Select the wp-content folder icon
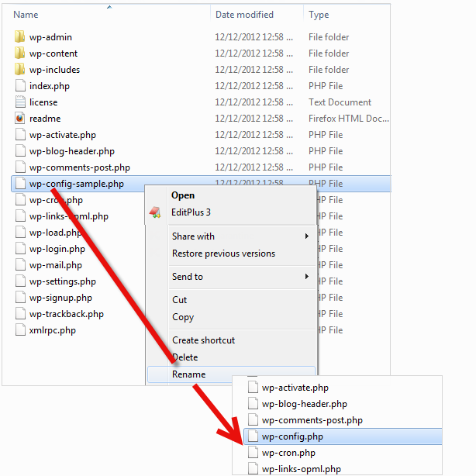This screenshot has width=476, height=476. (x=20, y=53)
